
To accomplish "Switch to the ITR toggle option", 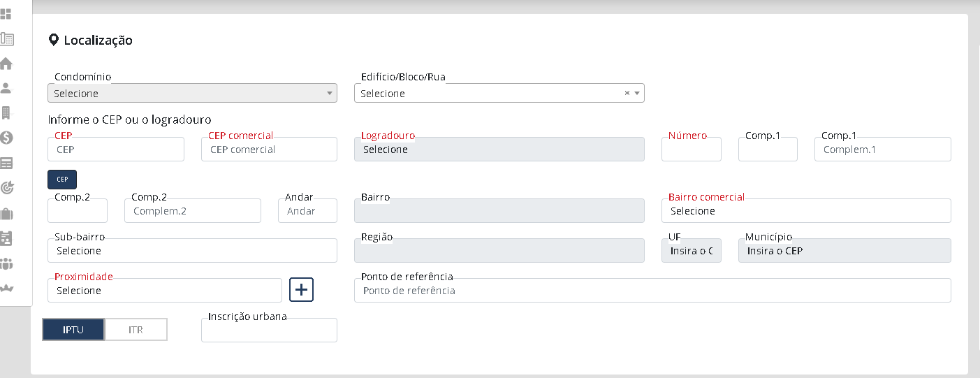I will 136,330.
